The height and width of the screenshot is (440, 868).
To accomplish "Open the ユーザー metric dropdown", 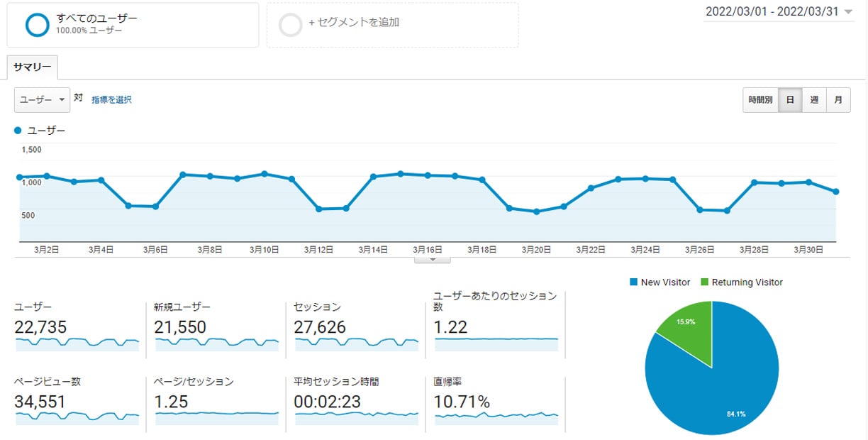I will click(x=42, y=100).
